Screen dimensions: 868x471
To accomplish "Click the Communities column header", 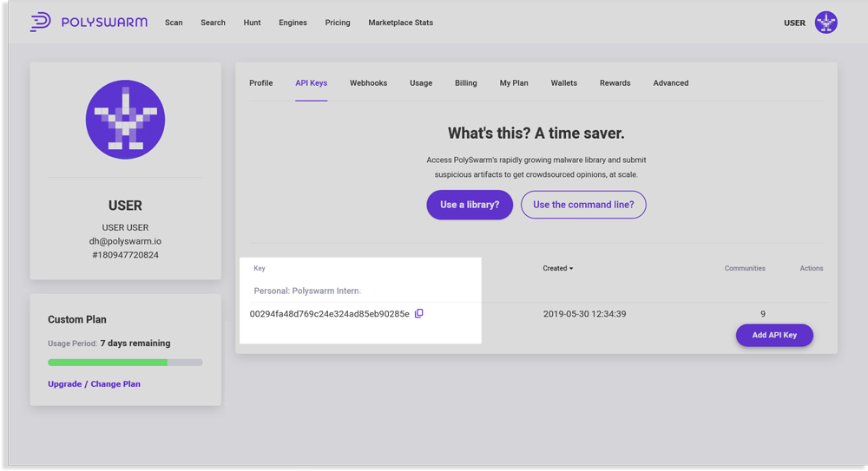I will tap(745, 268).
